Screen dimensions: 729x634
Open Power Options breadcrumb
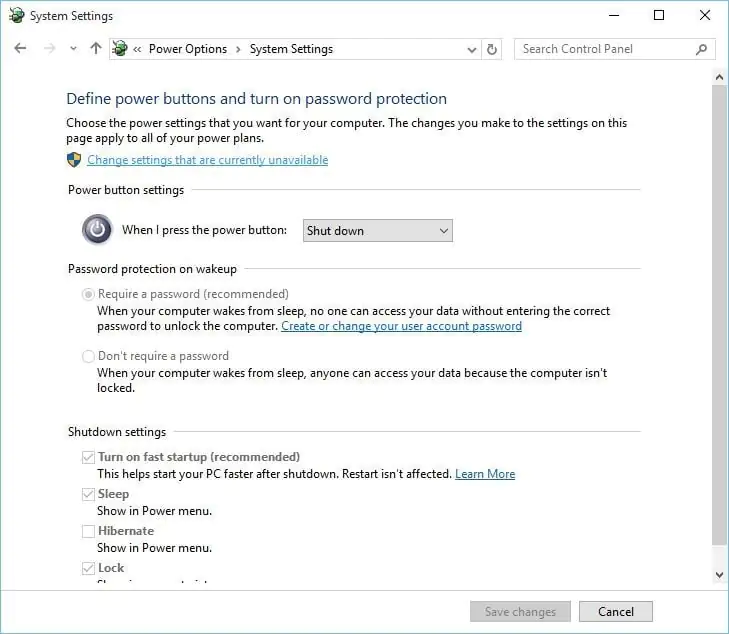[188, 49]
